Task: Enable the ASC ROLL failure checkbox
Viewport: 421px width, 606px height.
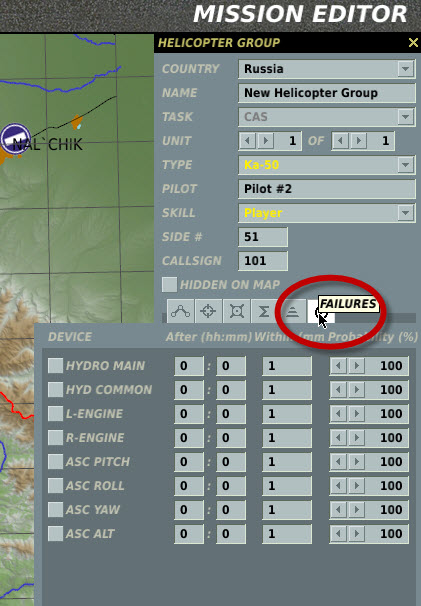Action: 55,485
